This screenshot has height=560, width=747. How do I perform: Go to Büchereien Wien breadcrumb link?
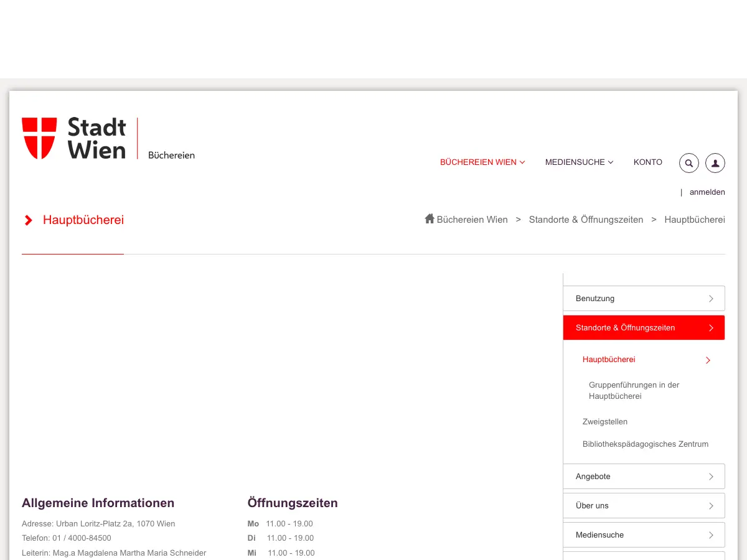click(472, 220)
